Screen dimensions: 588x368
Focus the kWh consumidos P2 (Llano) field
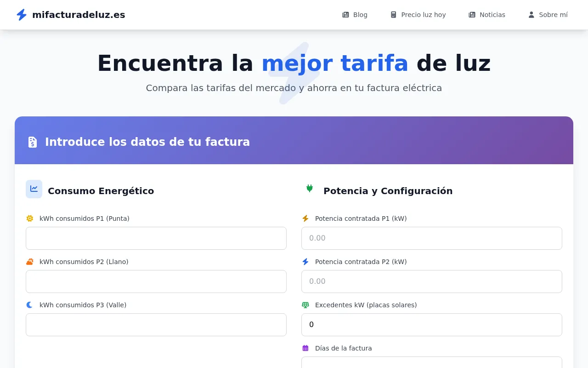[x=156, y=282]
